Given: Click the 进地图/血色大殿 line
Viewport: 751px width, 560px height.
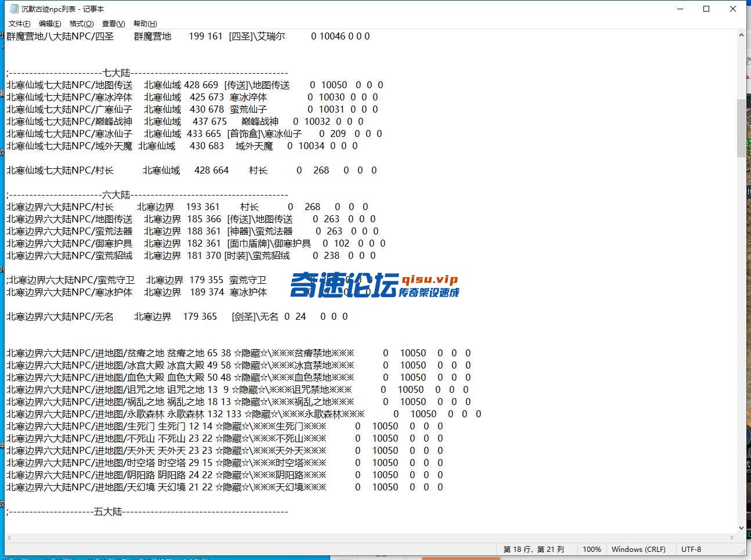Looking at the screenshot, I should coord(239,377).
